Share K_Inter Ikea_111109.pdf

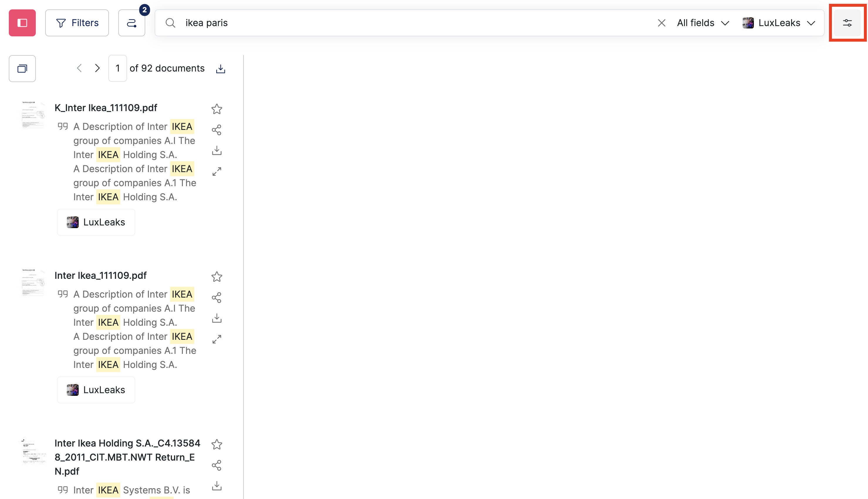click(x=217, y=130)
